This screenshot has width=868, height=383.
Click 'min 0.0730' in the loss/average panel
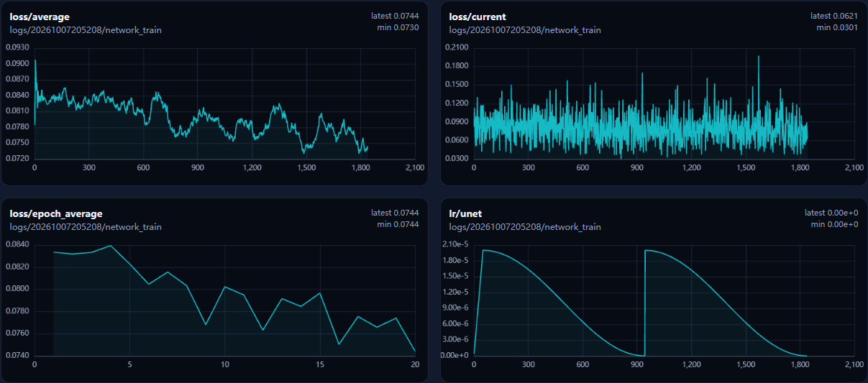click(398, 27)
